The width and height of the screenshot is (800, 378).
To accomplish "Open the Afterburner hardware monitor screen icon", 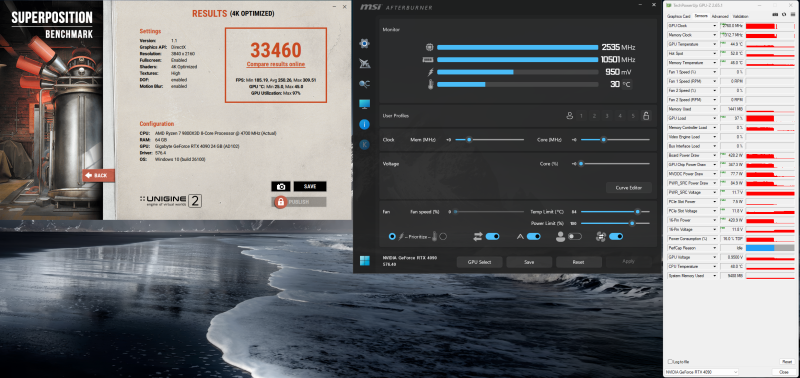I will click(364, 104).
